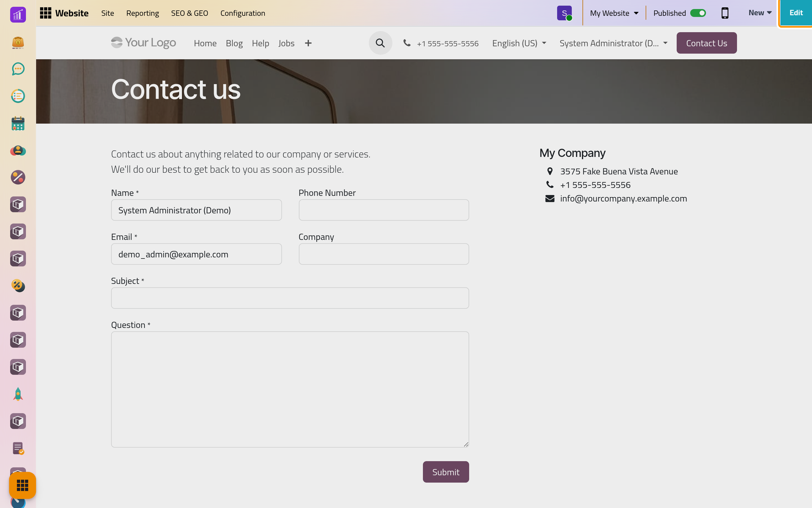This screenshot has height=508, width=812.
Task: Click the plus icon after Jobs menu
Action: point(308,43)
